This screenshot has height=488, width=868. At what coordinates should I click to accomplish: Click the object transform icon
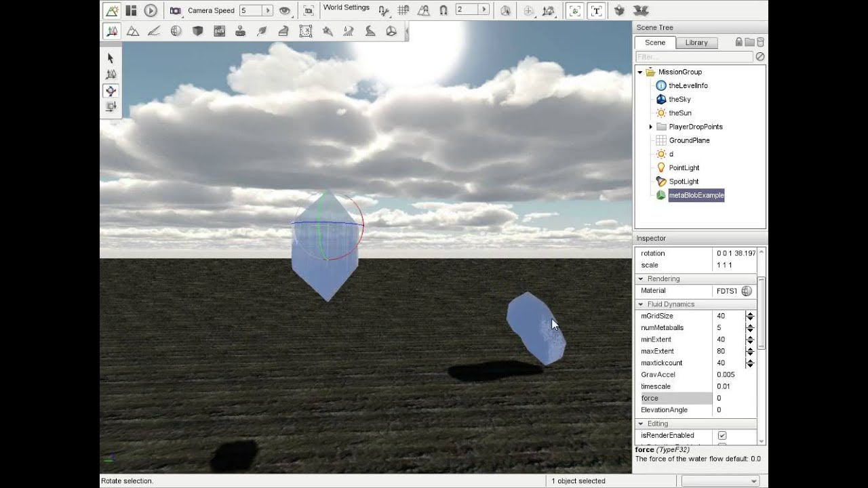(x=549, y=10)
